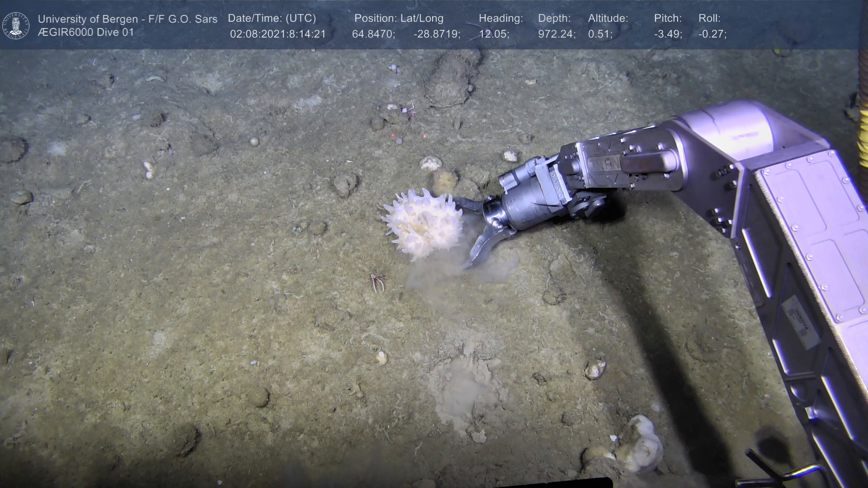Select the heading value 12.05
868x488 pixels.
[x=494, y=34]
